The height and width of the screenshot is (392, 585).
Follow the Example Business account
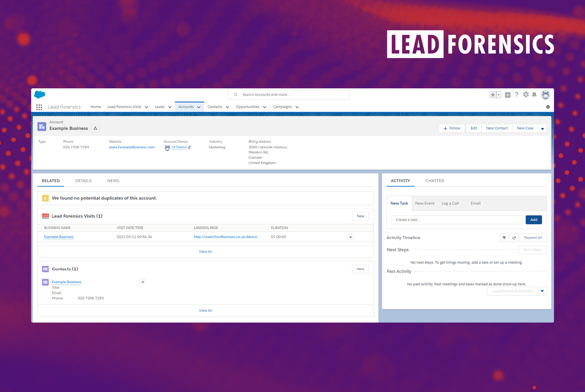452,129
